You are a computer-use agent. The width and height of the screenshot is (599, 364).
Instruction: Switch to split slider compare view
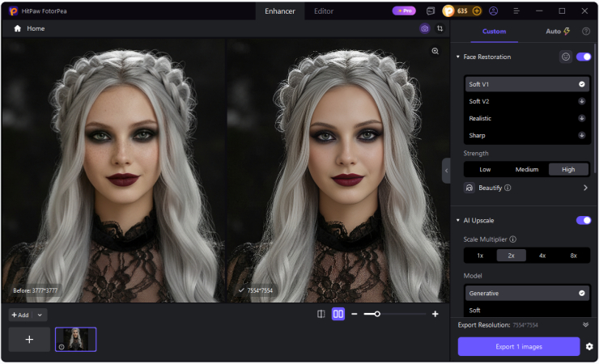pos(321,314)
